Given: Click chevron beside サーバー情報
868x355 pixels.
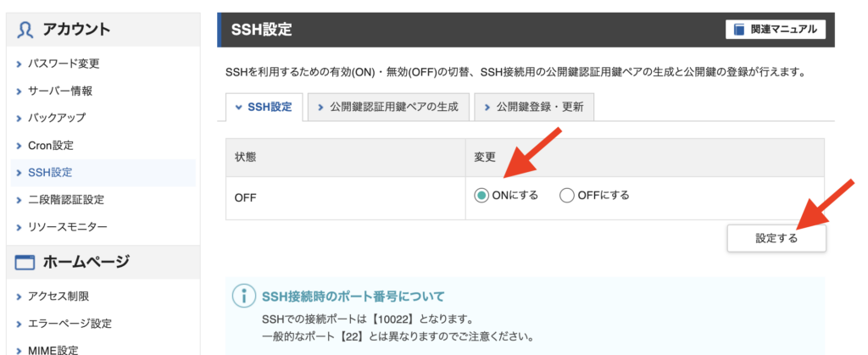Looking at the screenshot, I should pos(19,92).
